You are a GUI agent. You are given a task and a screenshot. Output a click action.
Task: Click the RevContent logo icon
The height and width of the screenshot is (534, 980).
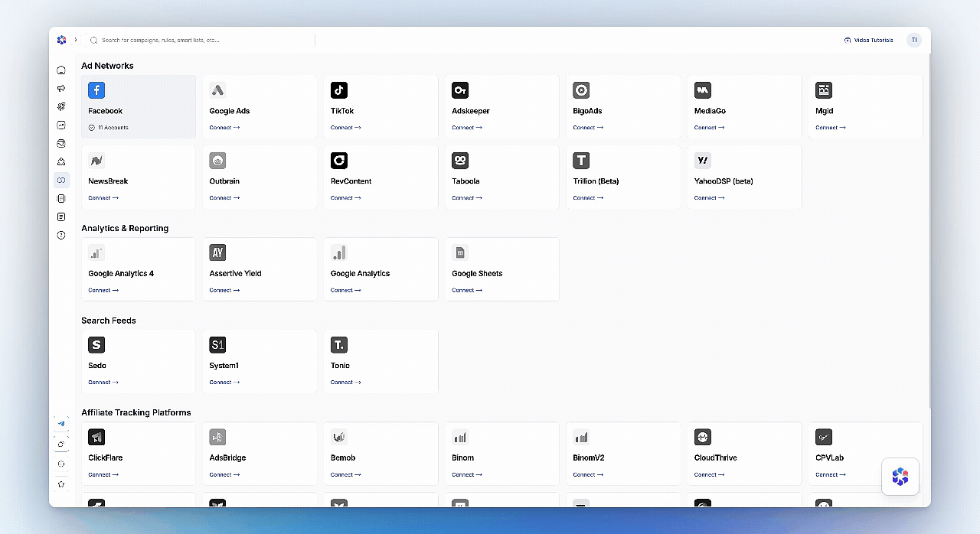pyautogui.click(x=339, y=161)
